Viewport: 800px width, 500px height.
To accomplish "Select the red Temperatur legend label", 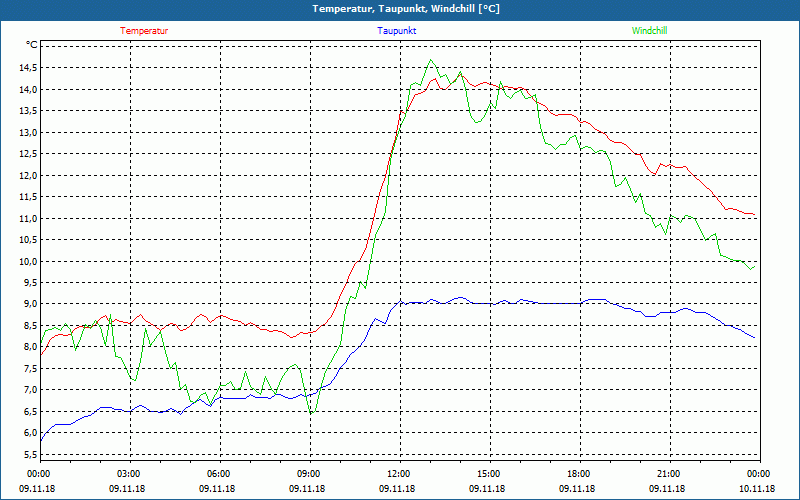I will pyautogui.click(x=144, y=31).
